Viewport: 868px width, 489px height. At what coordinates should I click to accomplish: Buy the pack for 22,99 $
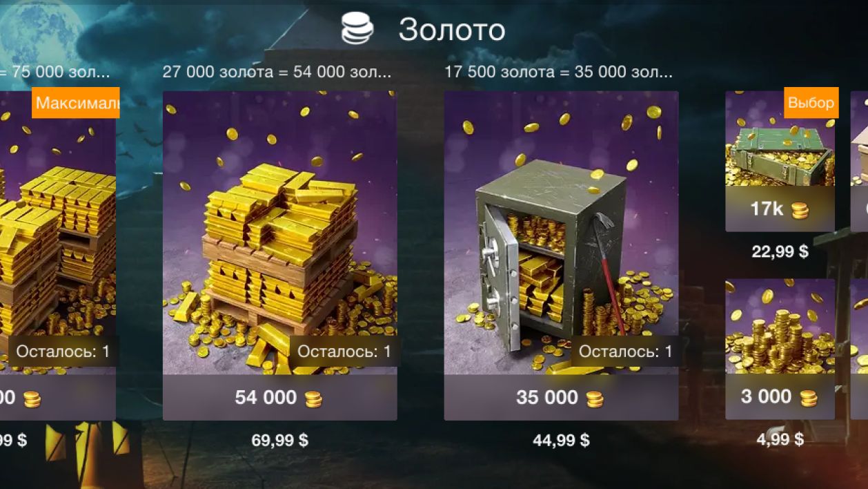coord(780,251)
